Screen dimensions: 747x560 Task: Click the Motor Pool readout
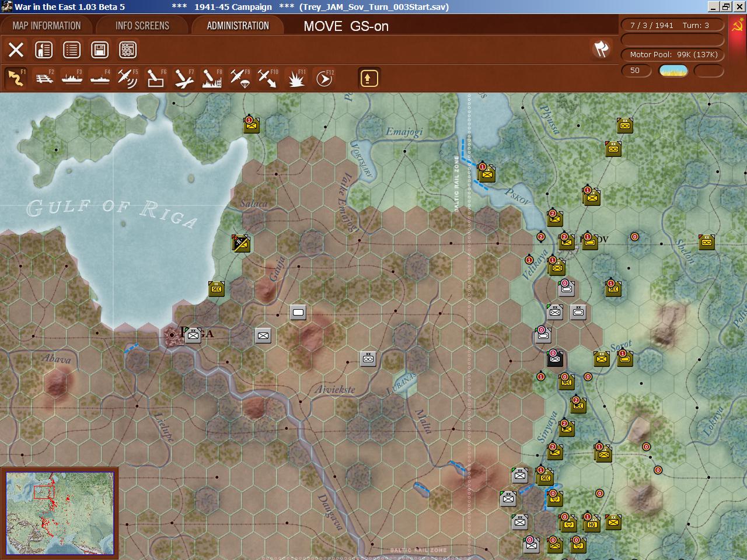(x=673, y=54)
